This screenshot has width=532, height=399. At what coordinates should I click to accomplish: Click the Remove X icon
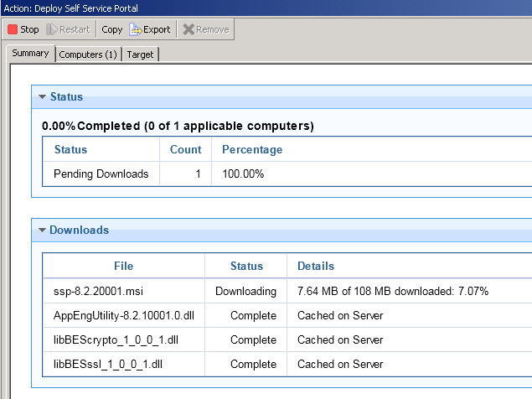(189, 29)
